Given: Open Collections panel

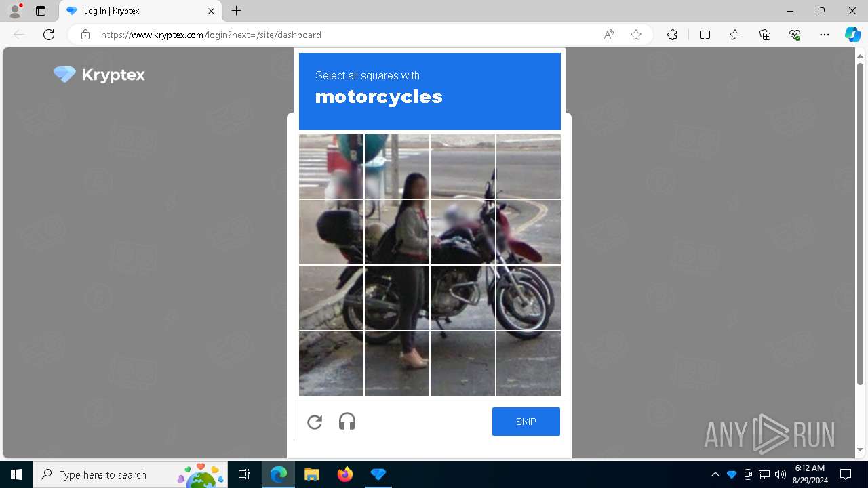Looking at the screenshot, I should click(765, 35).
